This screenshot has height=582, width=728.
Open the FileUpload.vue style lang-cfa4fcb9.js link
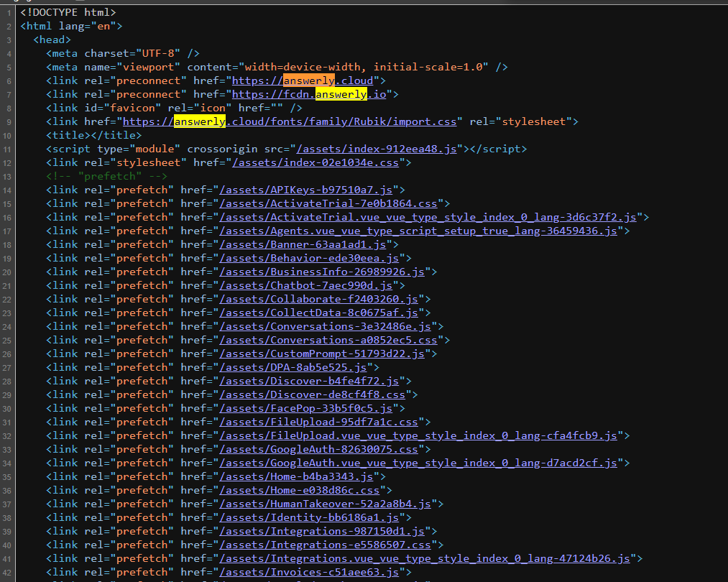418,435
